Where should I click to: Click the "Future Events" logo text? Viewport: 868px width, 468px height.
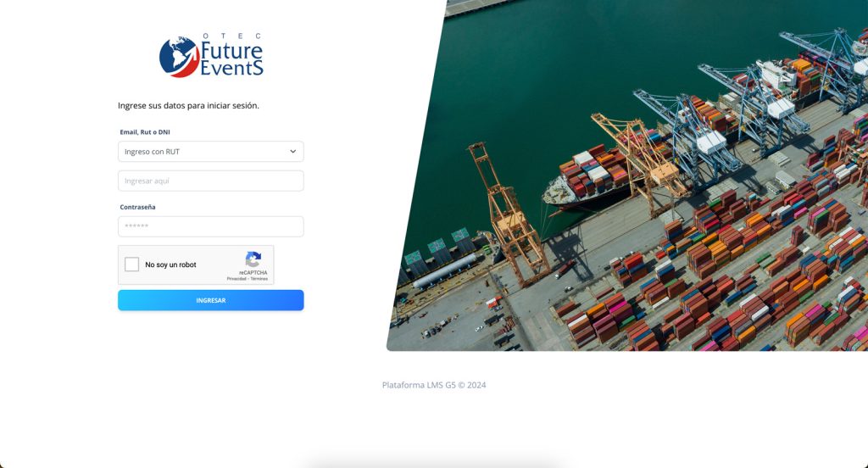pos(231,58)
